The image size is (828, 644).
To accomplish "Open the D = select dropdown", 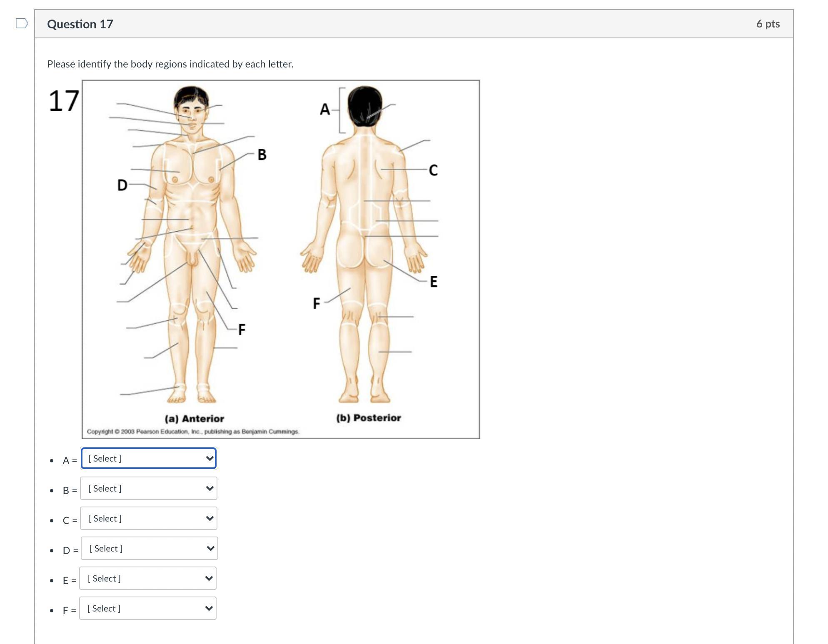I will pyautogui.click(x=149, y=548).
